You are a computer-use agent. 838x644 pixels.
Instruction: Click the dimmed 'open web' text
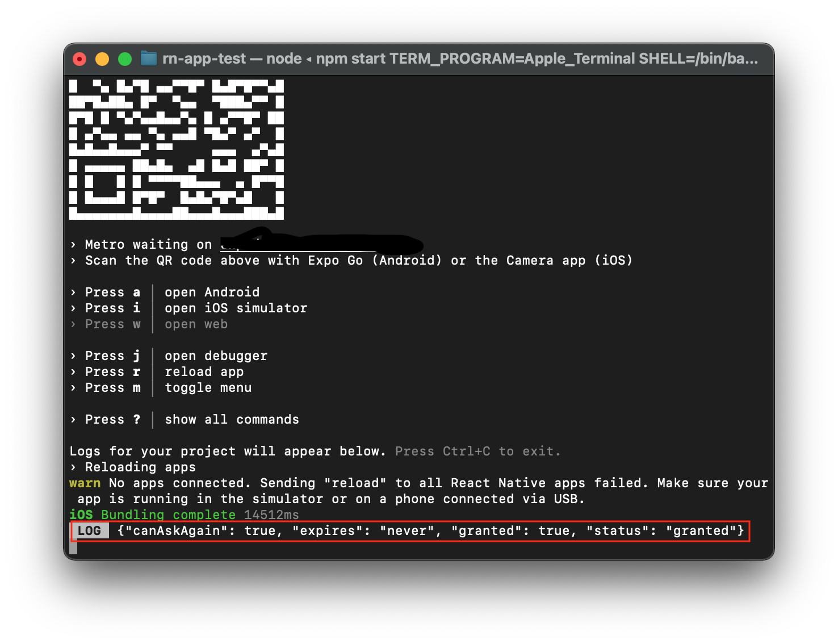tap(196, 324)
